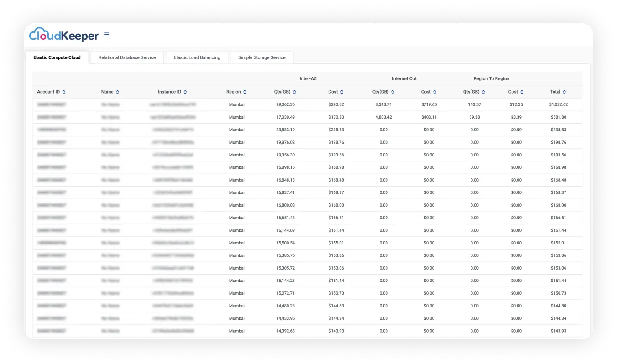This screenshot has height=364, width=617.
Task: Select Inter-AZ quantity 15,385.76
Action: 286,255
